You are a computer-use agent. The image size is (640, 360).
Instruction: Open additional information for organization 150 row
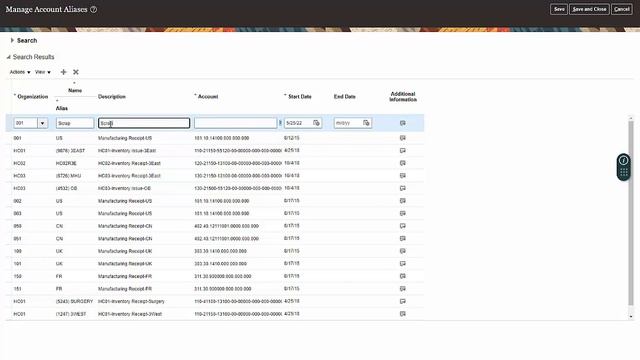403,276
